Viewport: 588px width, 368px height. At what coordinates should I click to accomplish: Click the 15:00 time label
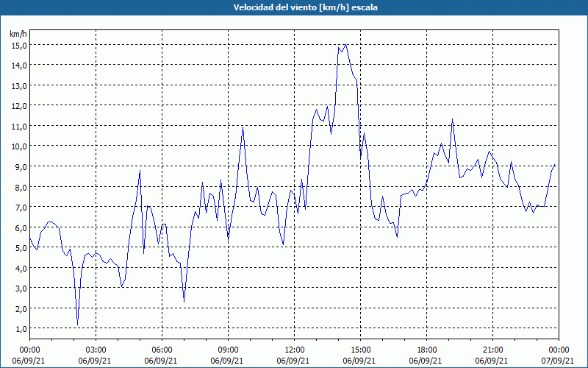pyautogui.click(x=360, y=350)
